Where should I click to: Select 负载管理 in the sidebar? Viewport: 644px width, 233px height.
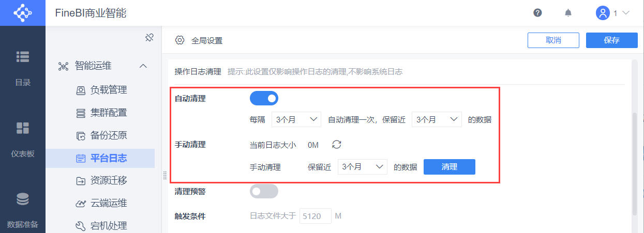[108, 90]
